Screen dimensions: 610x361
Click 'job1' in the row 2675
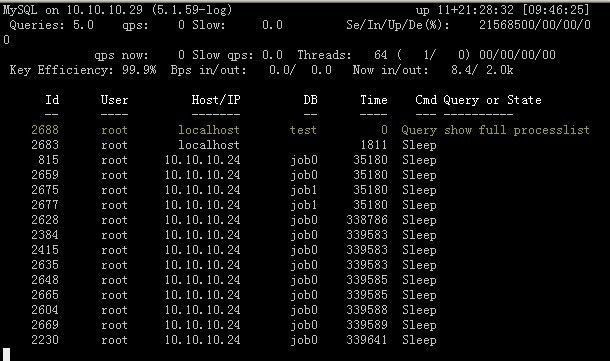click(304, 190)
